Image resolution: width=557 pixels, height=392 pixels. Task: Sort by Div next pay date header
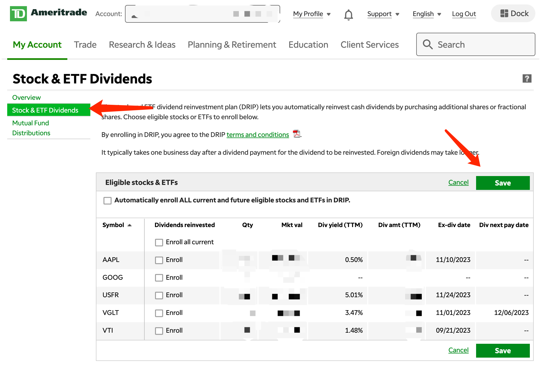click(504, 225)
